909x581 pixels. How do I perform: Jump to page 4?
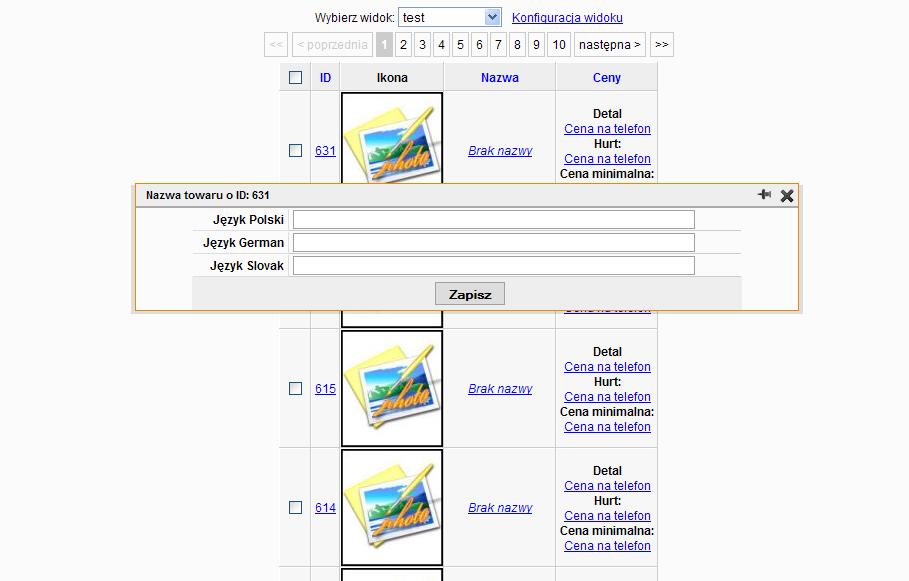[442, 45]
